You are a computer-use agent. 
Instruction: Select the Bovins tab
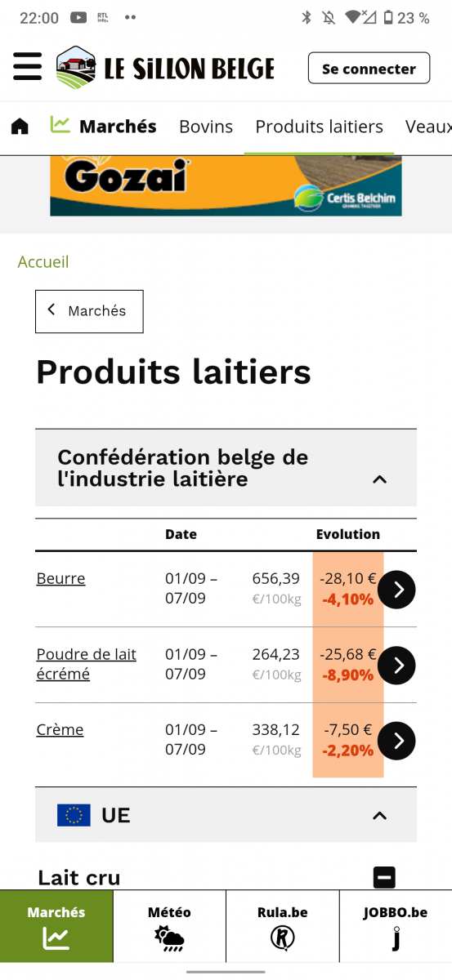pyautogui.click(x=206, y=127)
